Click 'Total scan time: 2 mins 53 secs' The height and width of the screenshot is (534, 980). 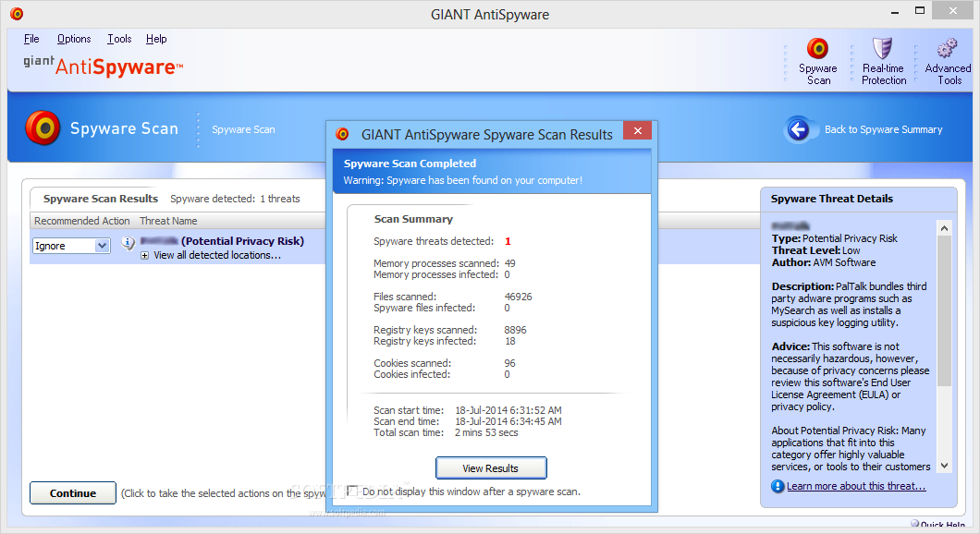click(x=446, y=432)
